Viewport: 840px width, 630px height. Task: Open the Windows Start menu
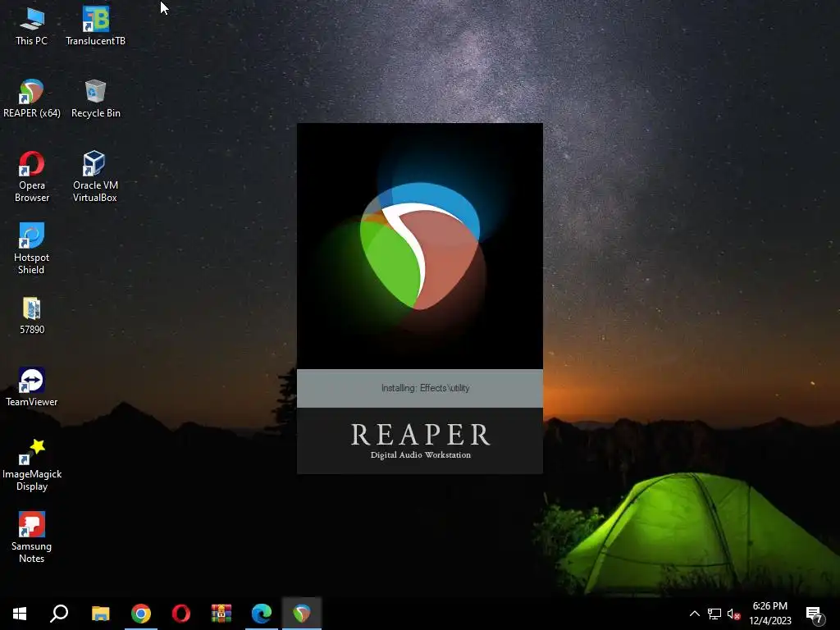(20, 614)
